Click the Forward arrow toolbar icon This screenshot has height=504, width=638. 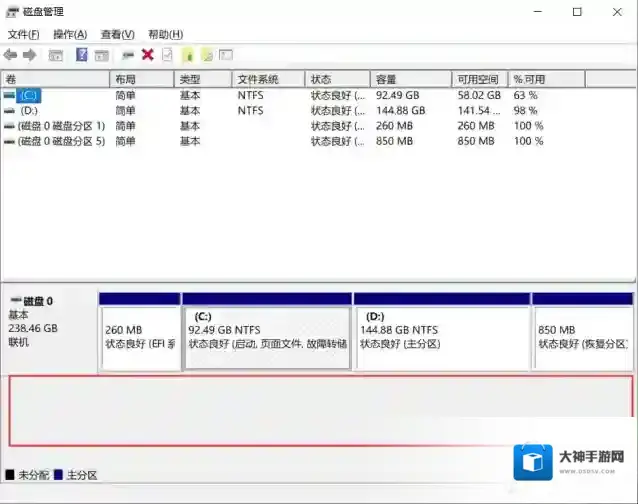[29, 55]
